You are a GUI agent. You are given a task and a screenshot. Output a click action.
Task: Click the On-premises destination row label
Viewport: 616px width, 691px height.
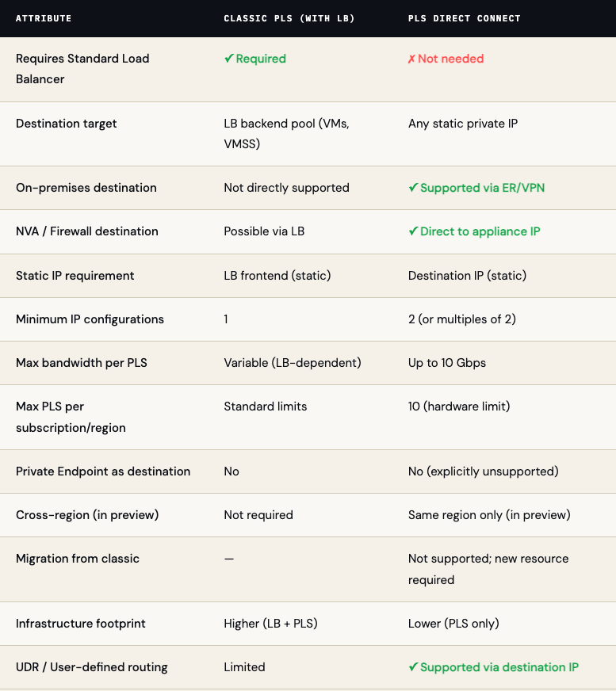tap(86, 188)
